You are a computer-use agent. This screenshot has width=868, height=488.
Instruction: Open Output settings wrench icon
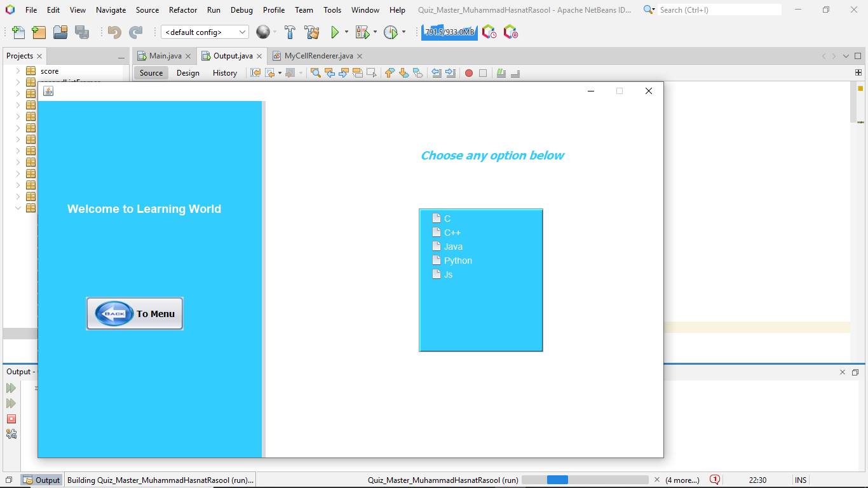point(11,434)
